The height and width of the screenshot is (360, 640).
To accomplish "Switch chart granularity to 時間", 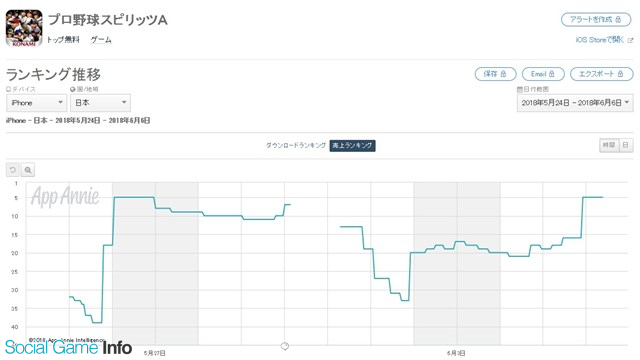I will pos(609,145).
